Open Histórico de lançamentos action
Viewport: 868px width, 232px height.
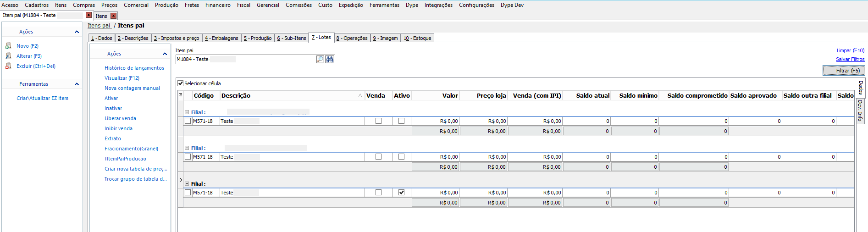134,68
